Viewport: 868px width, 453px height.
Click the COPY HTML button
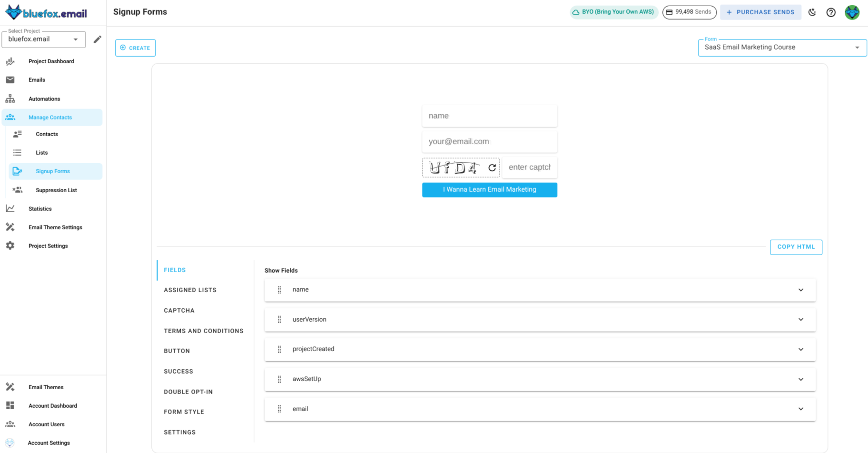click(x=796, y=247)
